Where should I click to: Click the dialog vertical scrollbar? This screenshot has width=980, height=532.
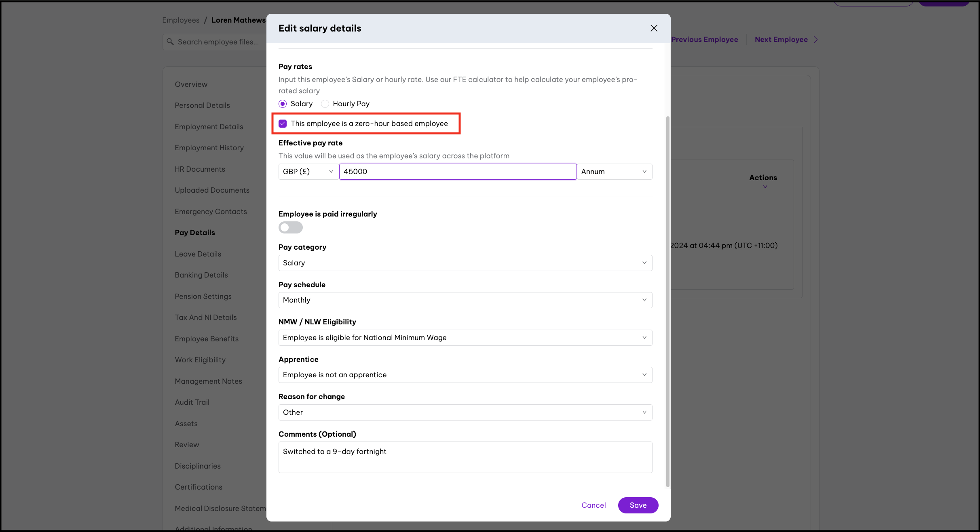(x=667, y=301)
